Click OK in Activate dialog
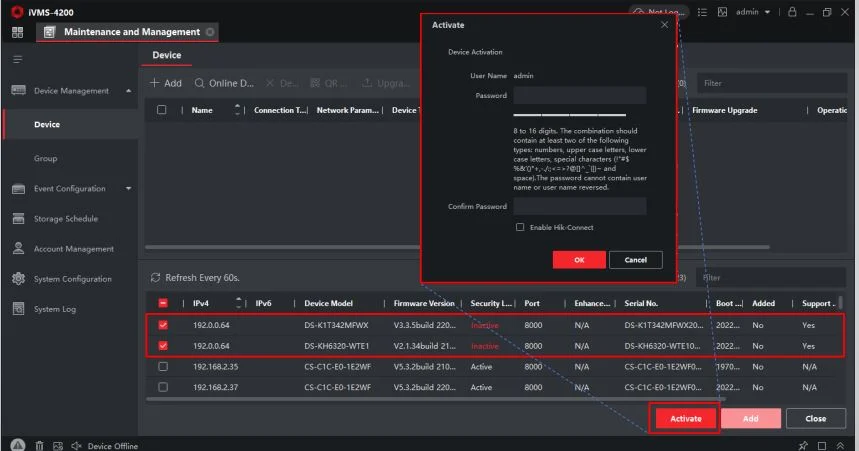 579,260
